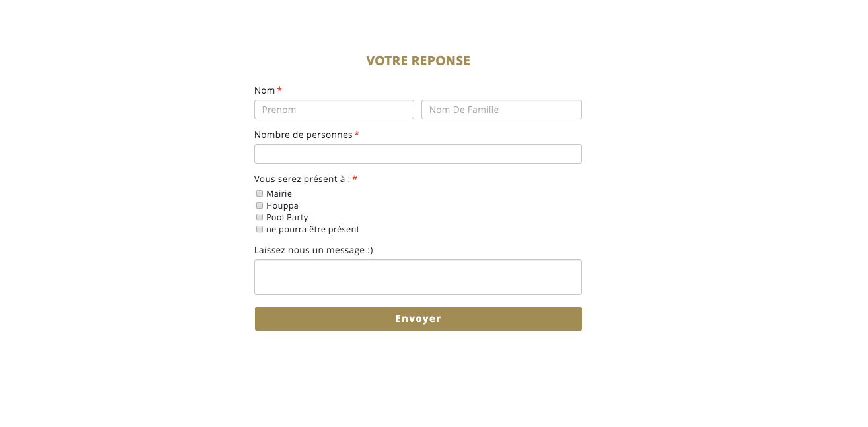Tick the Mairie checkbox
868x427 pixels.
click(x=260, y=193)
